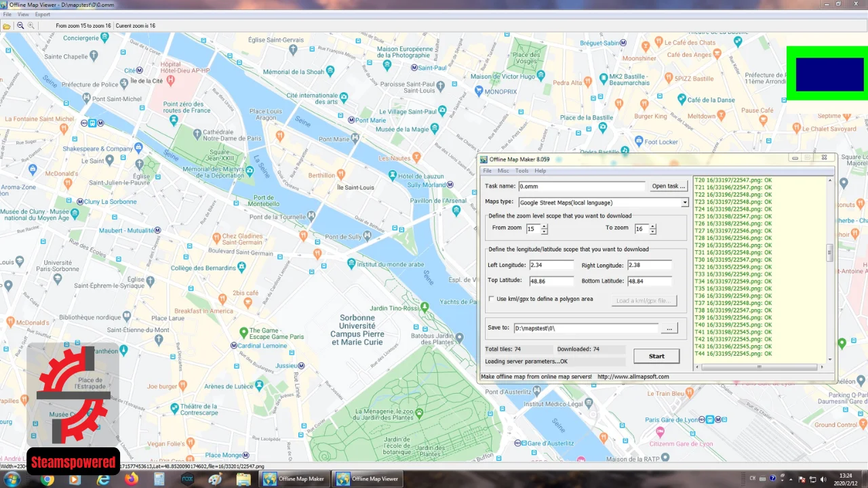Launch Internet Explorer from the taskbar
The image size is (868, 488).
[103, 479]
